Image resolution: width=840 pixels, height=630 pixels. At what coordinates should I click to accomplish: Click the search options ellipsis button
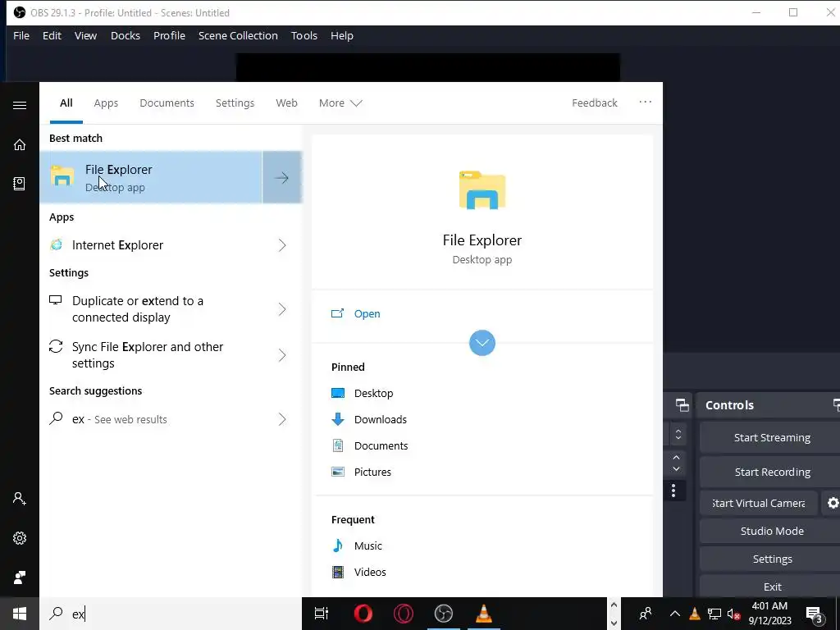tap(646, 102)
